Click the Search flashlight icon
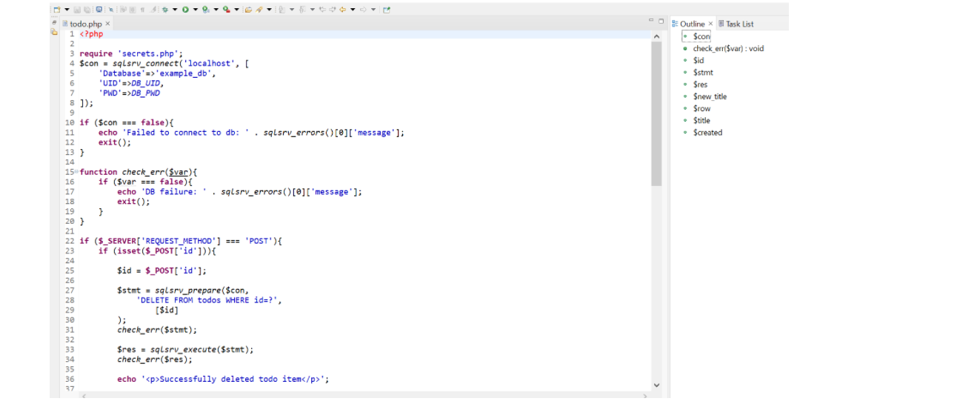This screenshot has width=980, height=404. click(259, 10)
